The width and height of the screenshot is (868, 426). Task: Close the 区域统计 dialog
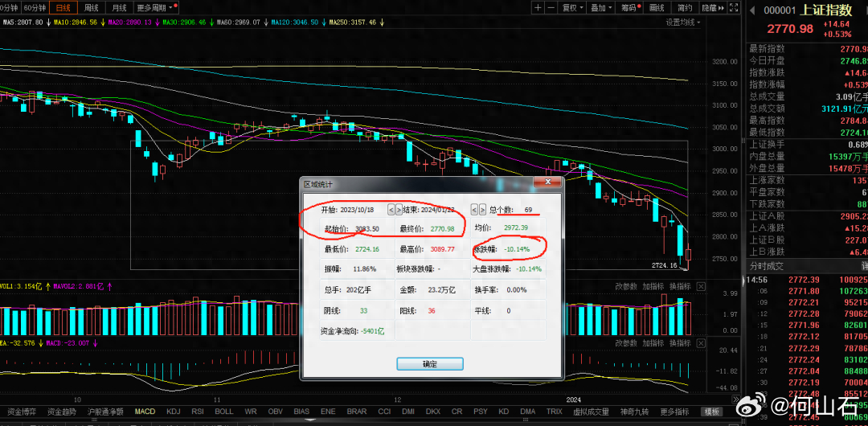click(x=547, y=182)
